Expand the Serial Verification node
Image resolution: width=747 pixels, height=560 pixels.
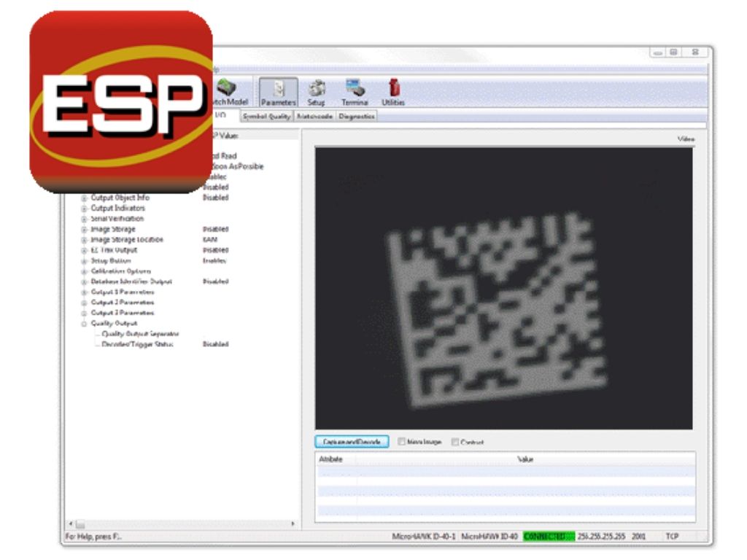[x=84, y=219]
